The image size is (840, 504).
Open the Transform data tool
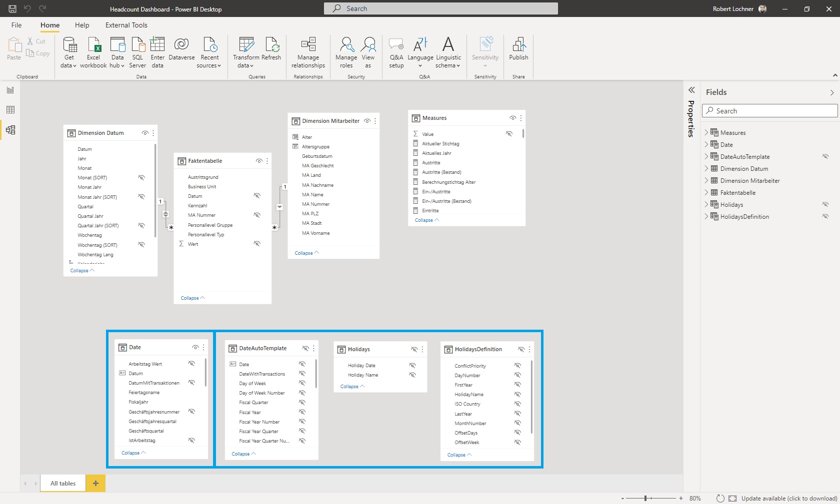point(245,52)
